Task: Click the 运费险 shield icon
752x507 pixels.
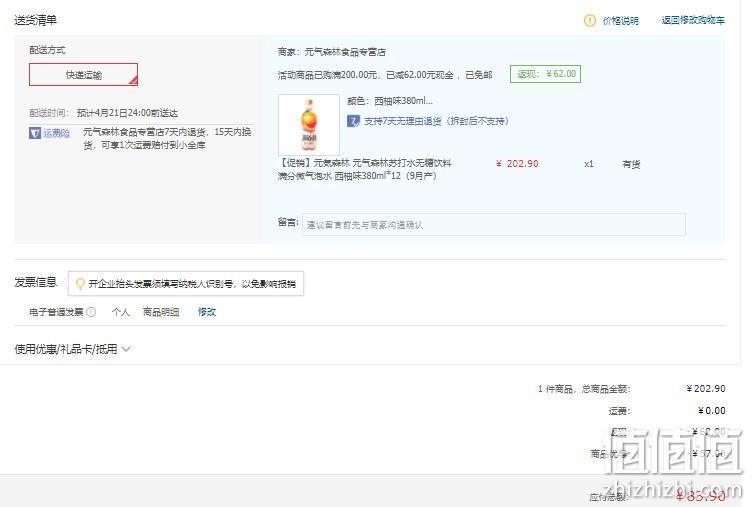Action: (x=35, y=133)
